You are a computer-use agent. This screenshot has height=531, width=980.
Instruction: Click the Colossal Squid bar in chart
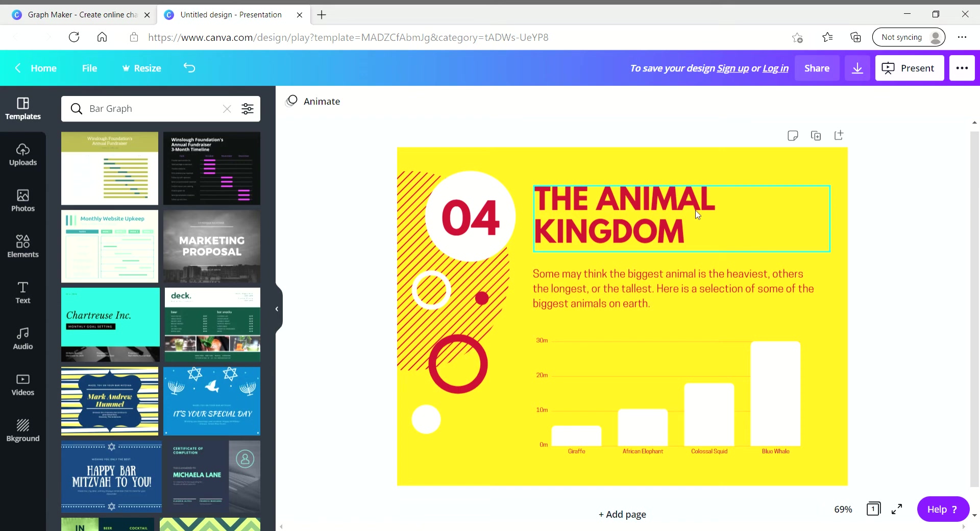(x=709, y=415)
